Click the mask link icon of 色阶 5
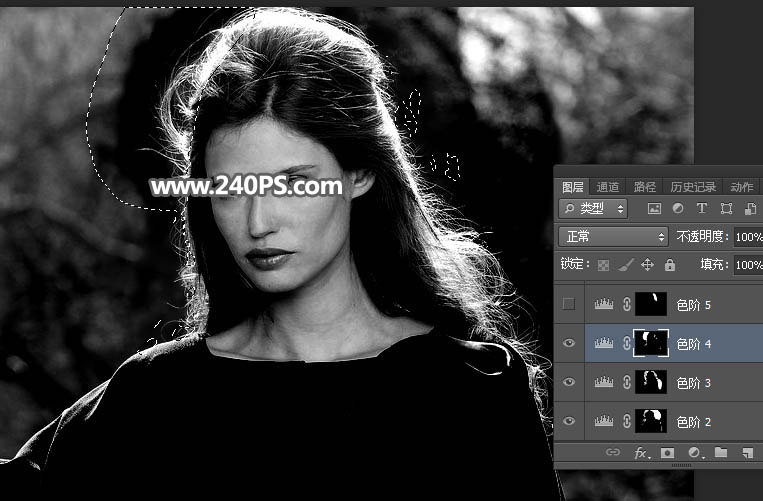 coord(627,304)
